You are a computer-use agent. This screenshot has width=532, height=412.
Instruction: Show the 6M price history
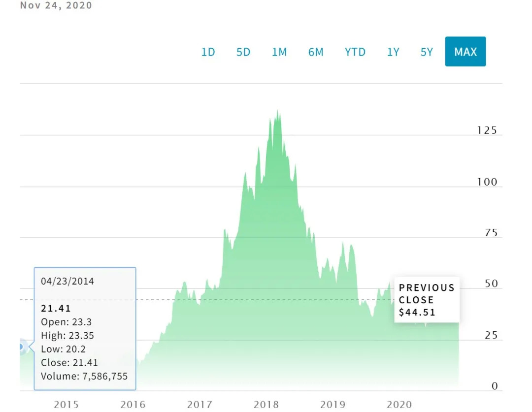click(x=316, y=52)
